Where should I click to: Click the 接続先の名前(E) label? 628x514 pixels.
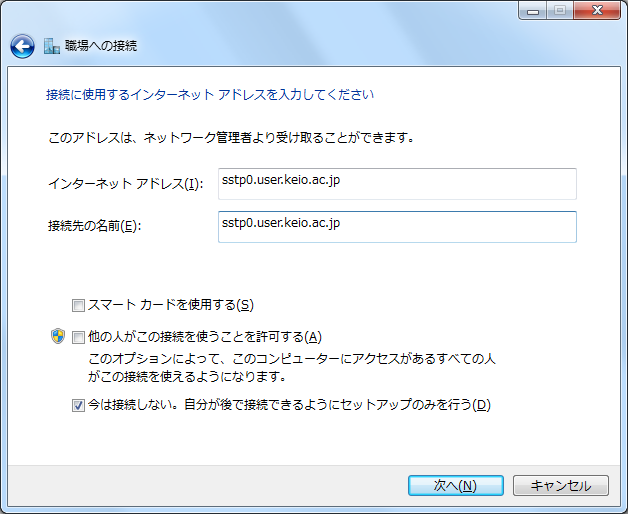pyautogui.click(x=95, y=226)
